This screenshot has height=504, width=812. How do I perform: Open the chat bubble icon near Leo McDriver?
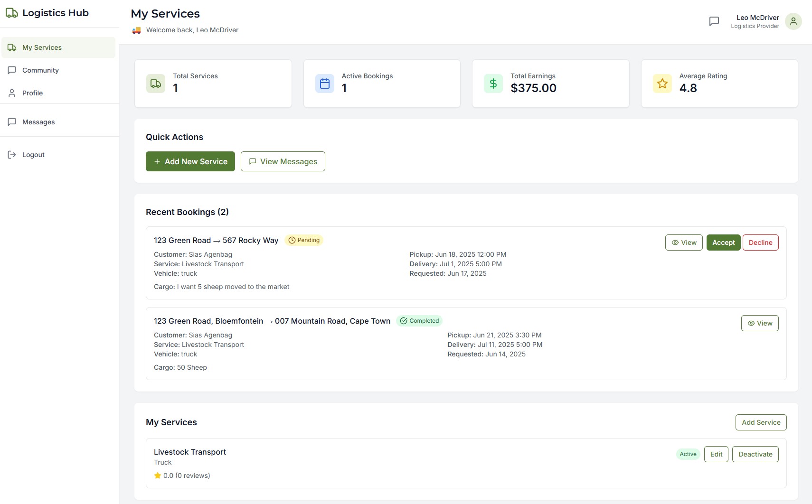click(714, 21)
